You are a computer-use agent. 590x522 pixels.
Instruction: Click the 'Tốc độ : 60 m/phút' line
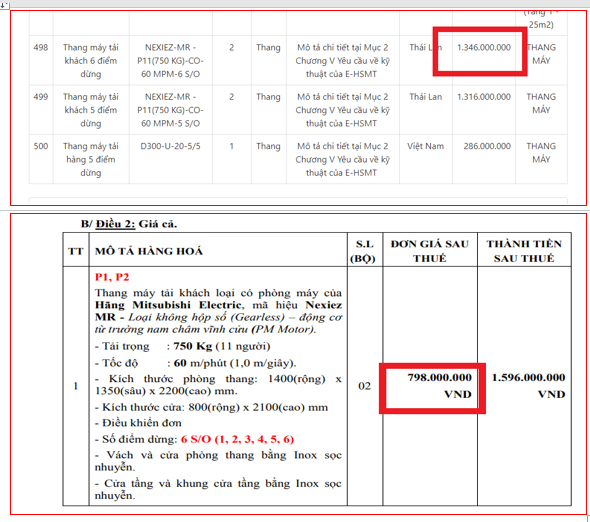coord(196,363)
